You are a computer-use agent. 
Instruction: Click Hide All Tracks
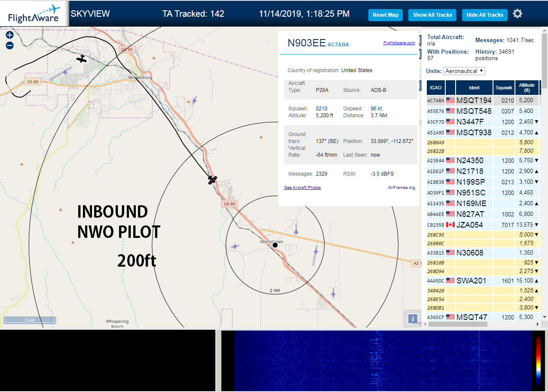485,15
